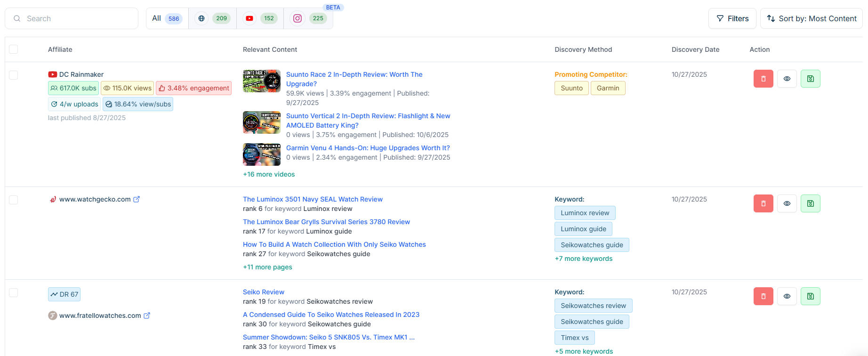This screenshot has width=868, height=356.
Task: Delete the www.watchgecko.com row
Action: click(x=763, y=203)
